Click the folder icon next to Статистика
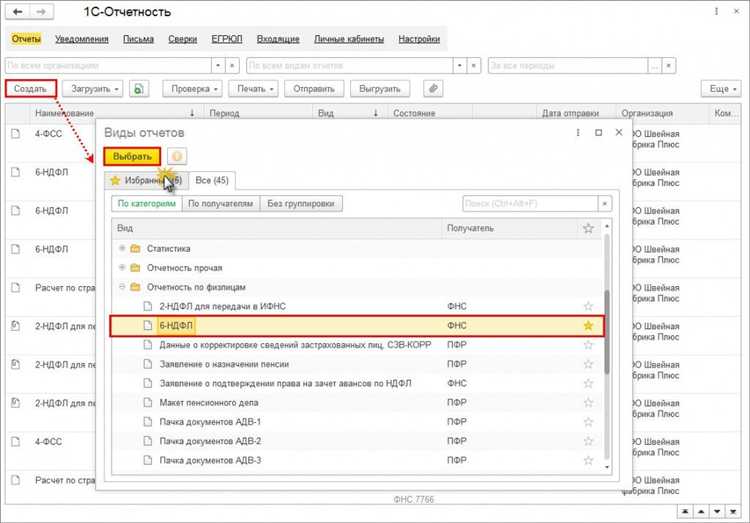This screenshot has width=750, height=523. click(135, 248)
